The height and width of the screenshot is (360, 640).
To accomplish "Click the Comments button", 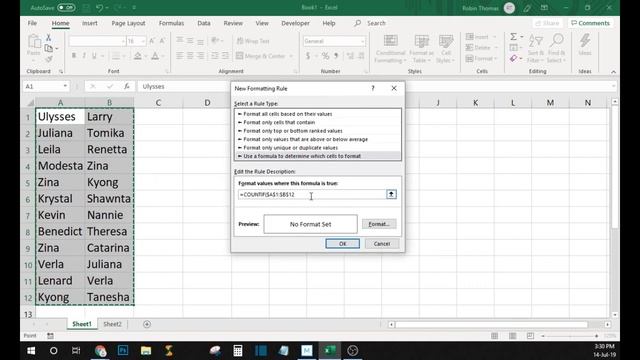I will [x=590, y=23].
